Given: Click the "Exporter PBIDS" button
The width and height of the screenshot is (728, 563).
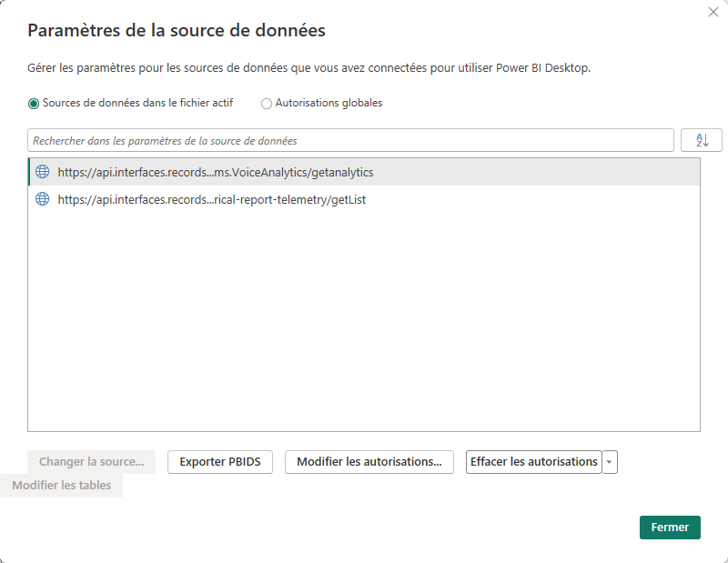Looking at the screenshot, I should pyautogui.click(x=220, y=462).
